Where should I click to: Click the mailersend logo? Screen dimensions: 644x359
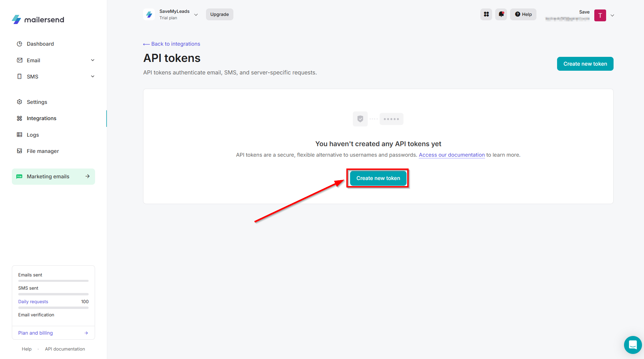(38, 20)
